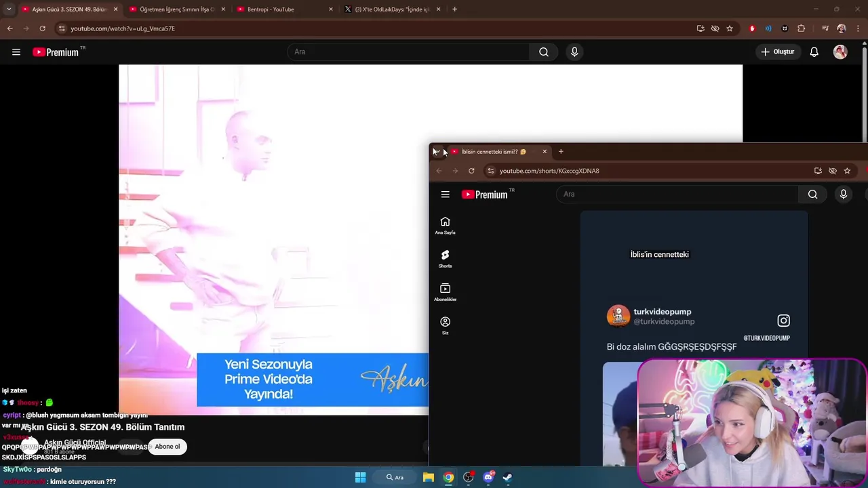Open Steam from the taskbar
This screenshot has width=868, height=488.
pos(507,477)
